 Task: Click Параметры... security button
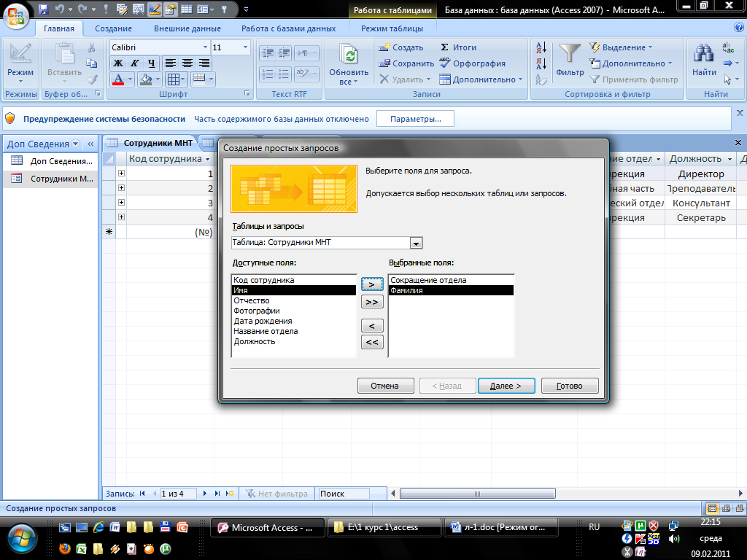pyautogui.click(x=415, y=119)
